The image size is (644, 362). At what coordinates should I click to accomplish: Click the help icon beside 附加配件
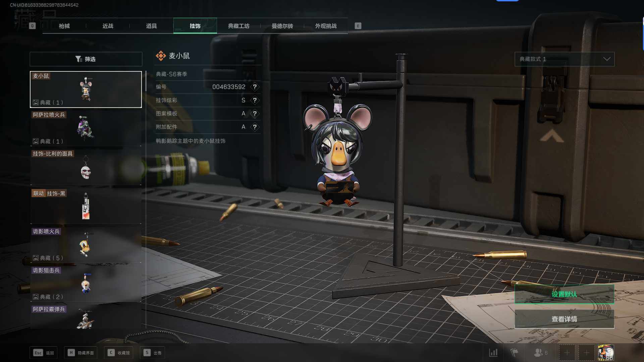(x=255, y=127)
